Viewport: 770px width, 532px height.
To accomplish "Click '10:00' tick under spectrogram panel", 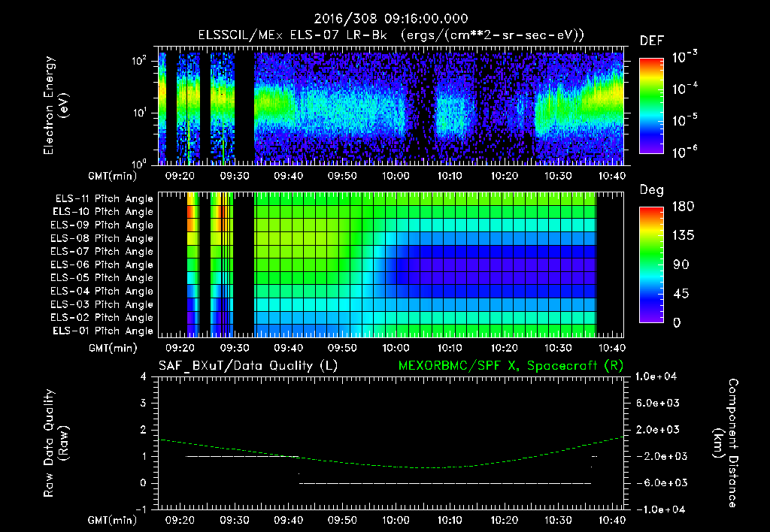I will pos(396,176).
